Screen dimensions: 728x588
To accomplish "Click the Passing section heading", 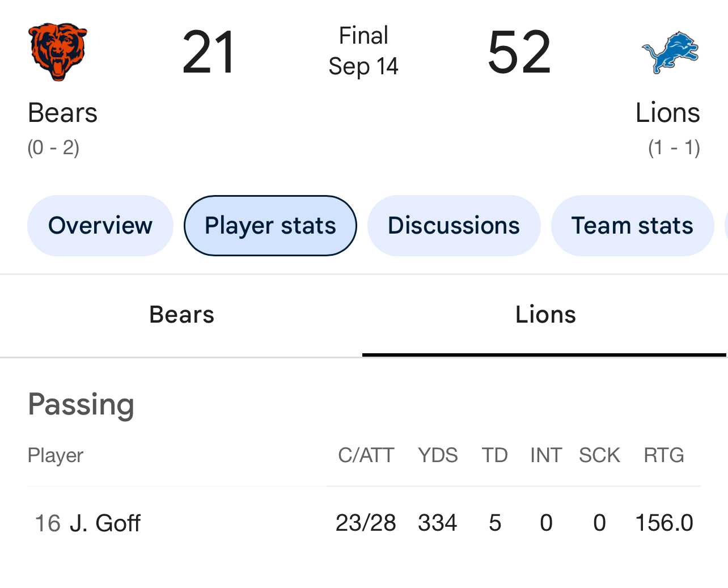I will pyautogui.click(x=81, y=405).
